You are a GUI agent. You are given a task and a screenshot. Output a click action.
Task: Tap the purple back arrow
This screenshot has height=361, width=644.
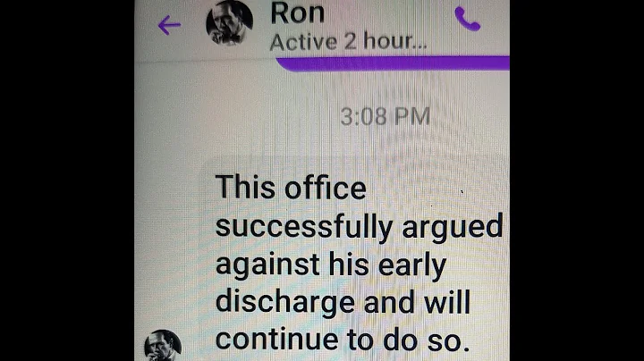169,25
